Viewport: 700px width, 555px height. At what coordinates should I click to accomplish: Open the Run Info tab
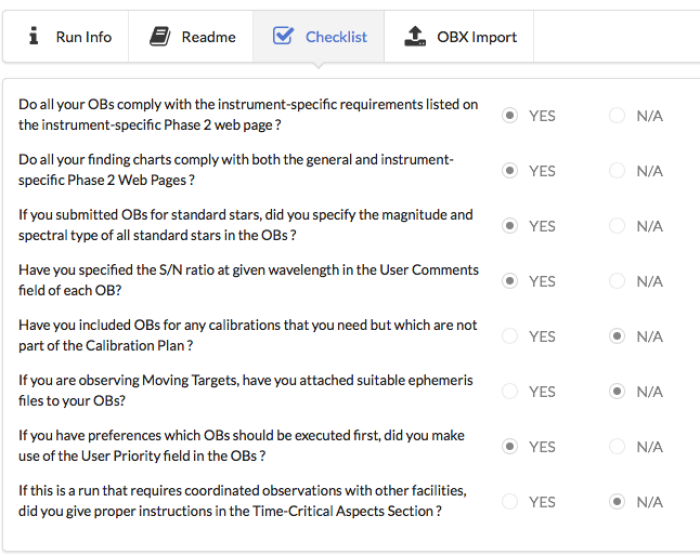tap(83, 37)
